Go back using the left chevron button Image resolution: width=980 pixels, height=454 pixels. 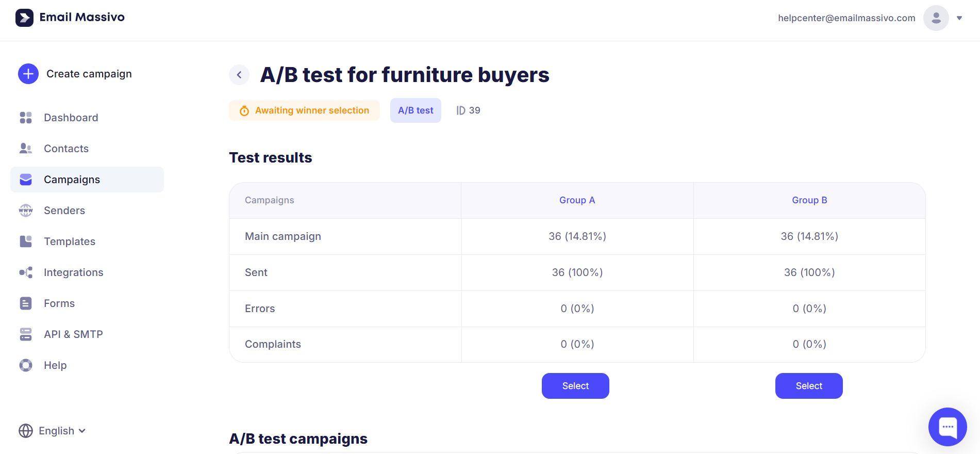click(239, 75)
